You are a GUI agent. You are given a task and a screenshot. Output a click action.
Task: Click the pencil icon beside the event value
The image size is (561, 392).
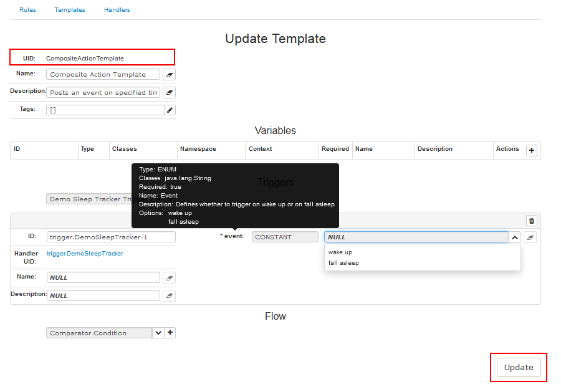531,237
